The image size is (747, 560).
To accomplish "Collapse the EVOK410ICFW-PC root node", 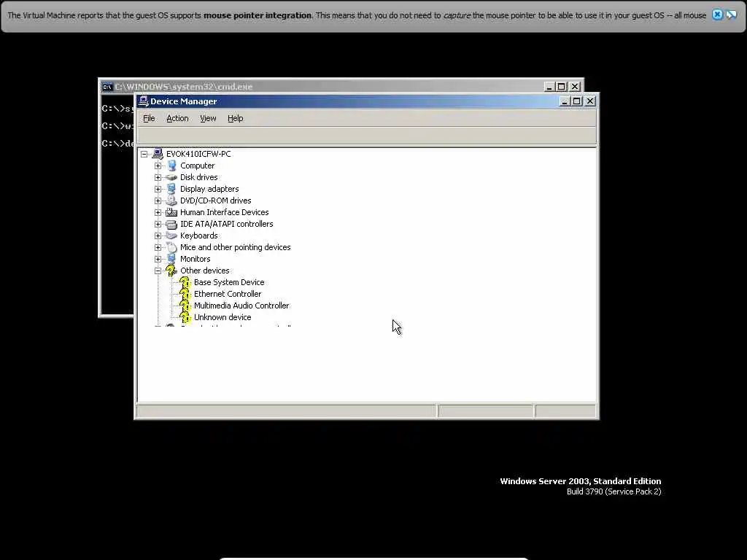I will (x=144, y=154).
